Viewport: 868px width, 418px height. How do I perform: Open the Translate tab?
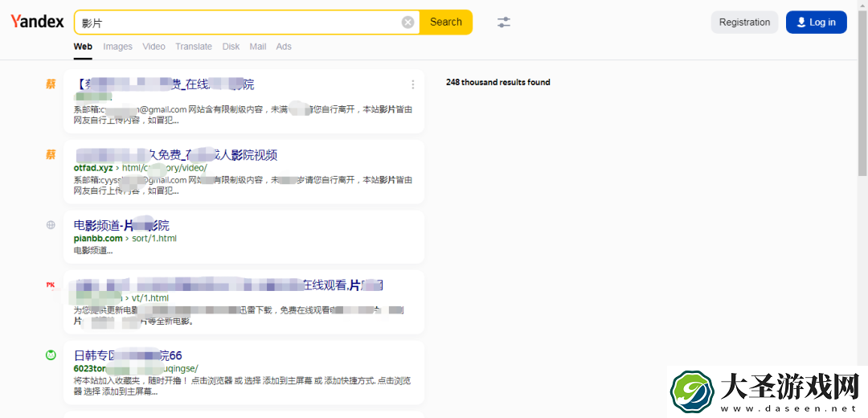(194, 47)
